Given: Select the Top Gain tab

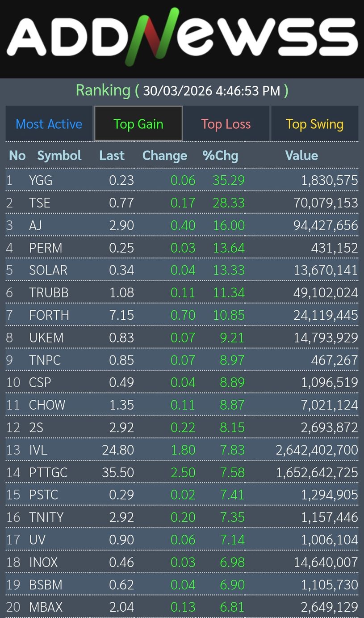Looking at the screenshot, I should tap(138, 124).
